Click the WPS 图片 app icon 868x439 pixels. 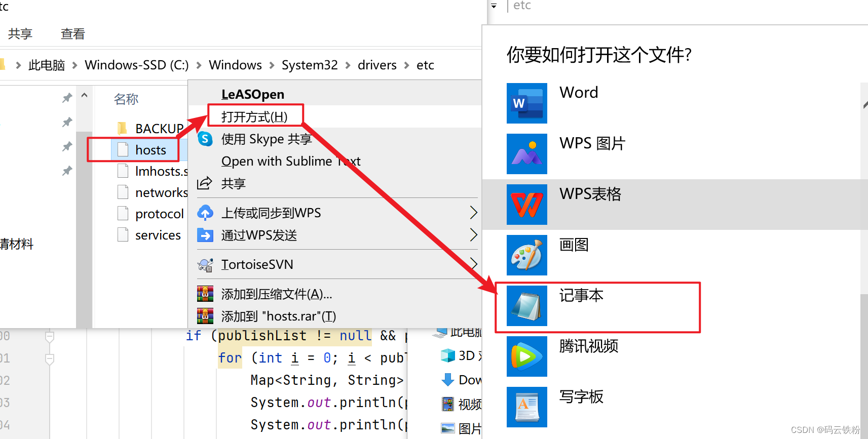click(x=527, y=154)
